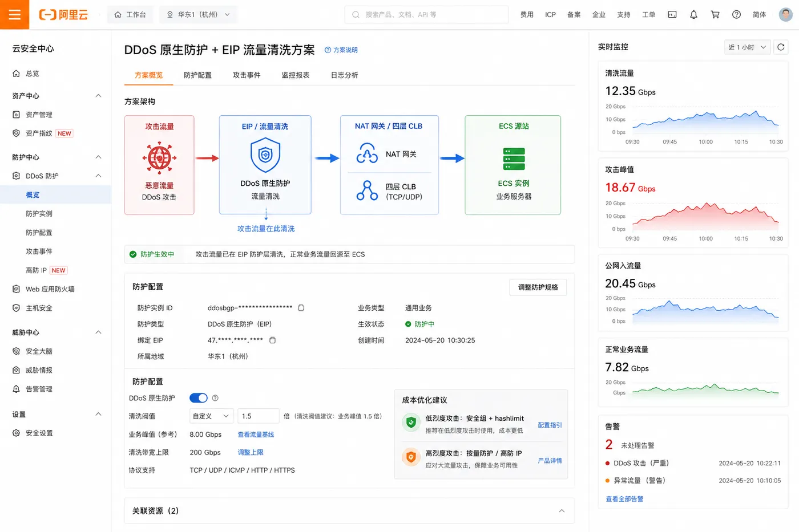The height and width of the screenshot is (532, 799).
Task: Switch to the 日志分析 tab
Action: 345,75
